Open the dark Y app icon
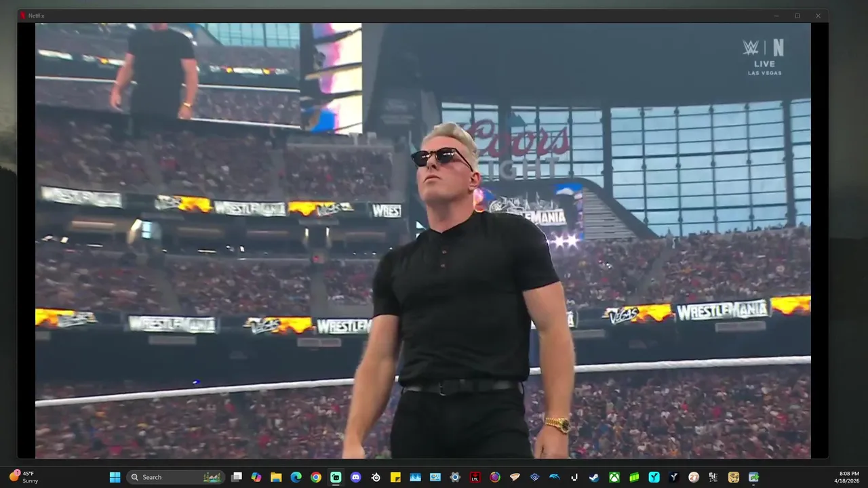 point(674,477)
